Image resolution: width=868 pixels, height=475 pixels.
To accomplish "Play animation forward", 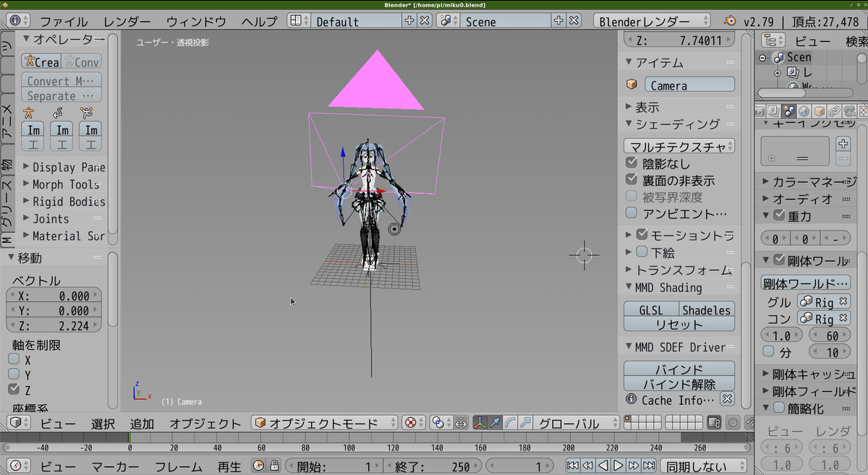I will click(x=618, y=466).
